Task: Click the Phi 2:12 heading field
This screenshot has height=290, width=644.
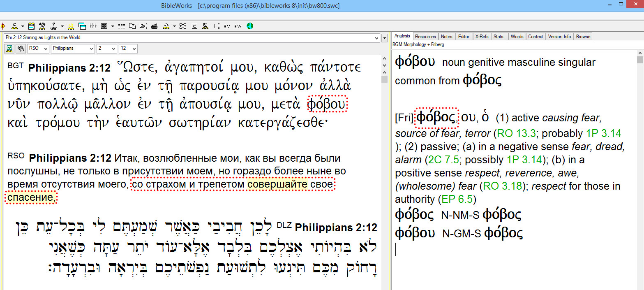Action: point(192,38)
